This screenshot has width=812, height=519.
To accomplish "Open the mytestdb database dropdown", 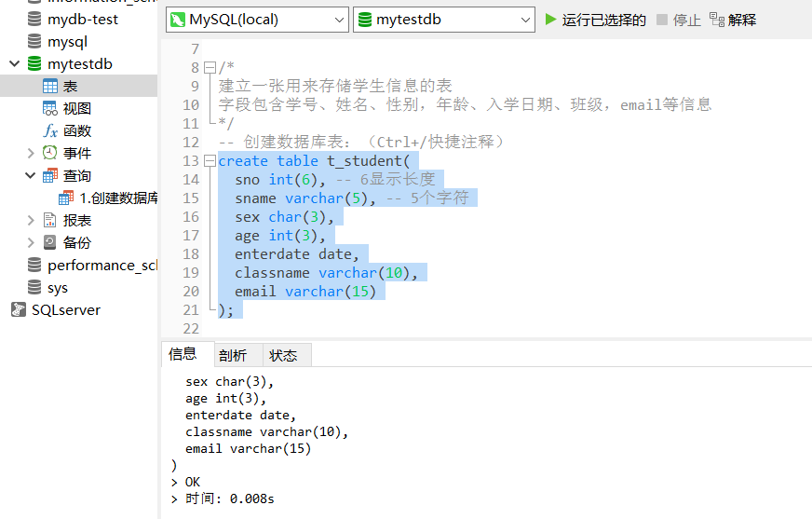I will (444, 20).
